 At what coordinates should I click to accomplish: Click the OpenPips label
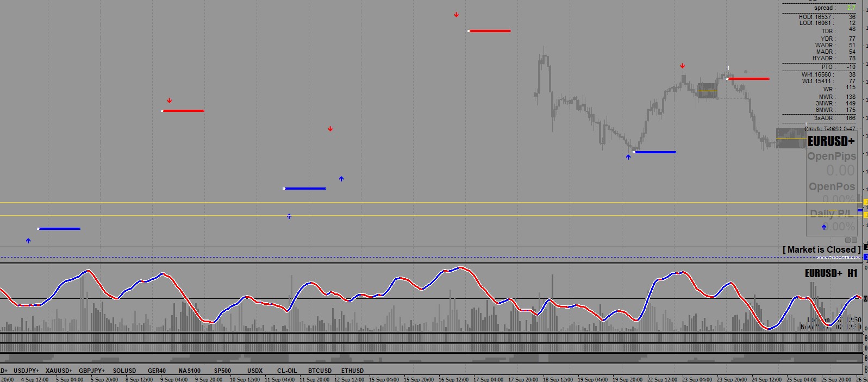pos(832,156)
